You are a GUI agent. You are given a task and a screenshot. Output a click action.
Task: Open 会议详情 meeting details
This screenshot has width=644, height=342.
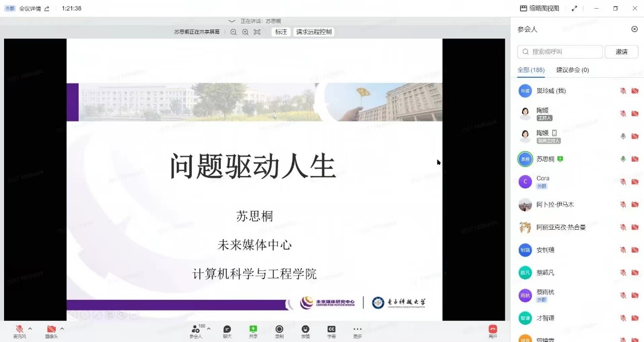click(x=31, y=8)
